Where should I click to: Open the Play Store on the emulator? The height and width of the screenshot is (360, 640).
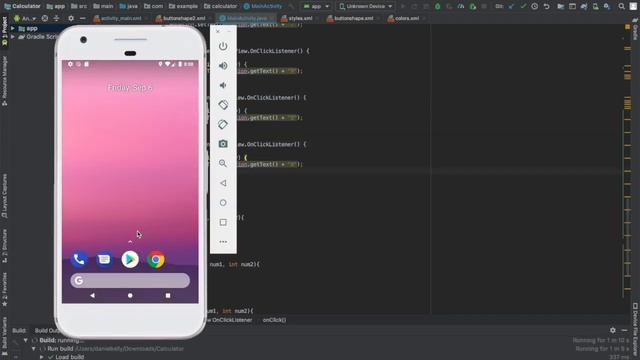click(130, 260)
